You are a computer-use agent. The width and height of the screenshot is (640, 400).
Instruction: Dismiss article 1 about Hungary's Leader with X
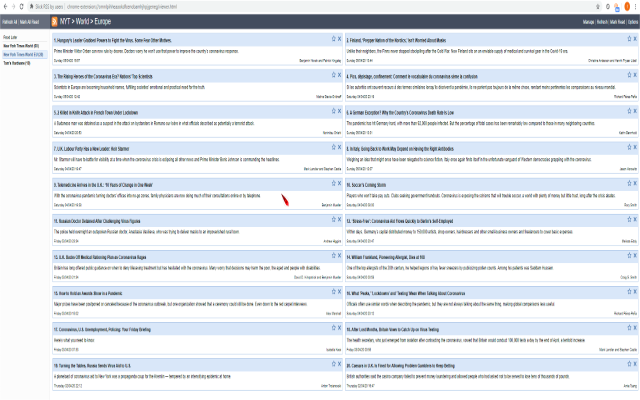[339, 39]
